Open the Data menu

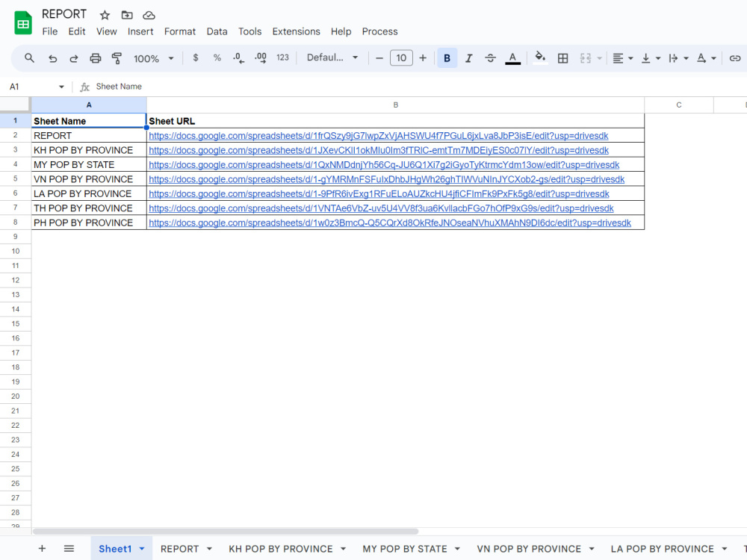217,31
